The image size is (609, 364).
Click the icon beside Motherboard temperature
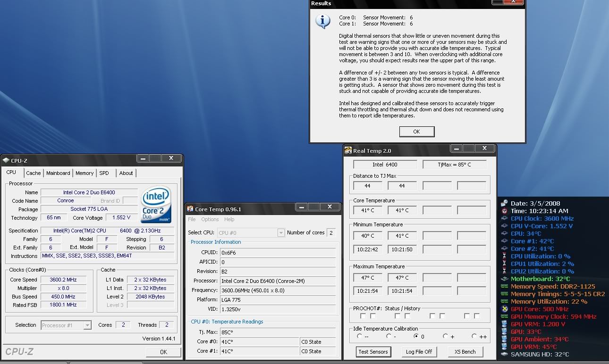505,279
